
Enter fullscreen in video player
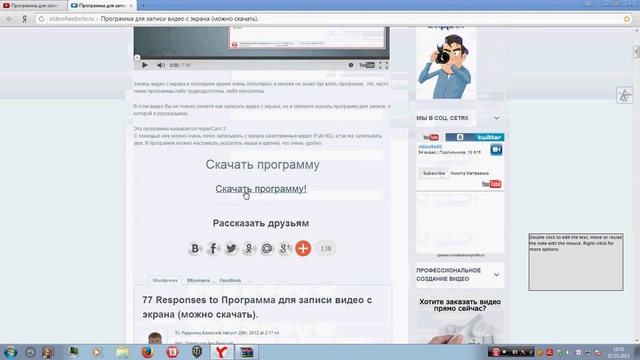383,65
